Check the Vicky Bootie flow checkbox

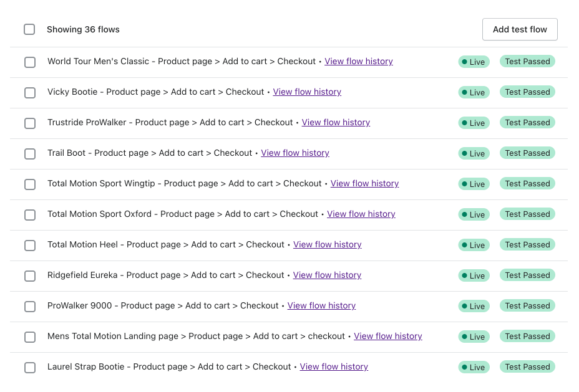30,93
